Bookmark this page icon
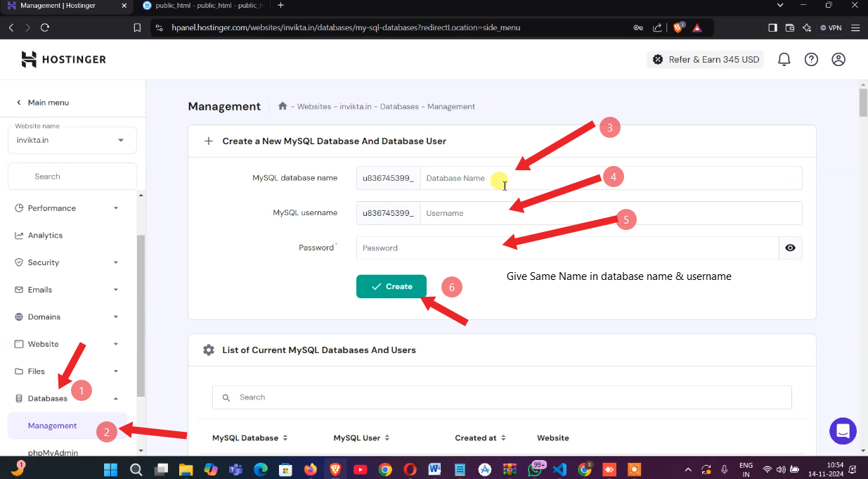868x479 pixels. (137, 28)
